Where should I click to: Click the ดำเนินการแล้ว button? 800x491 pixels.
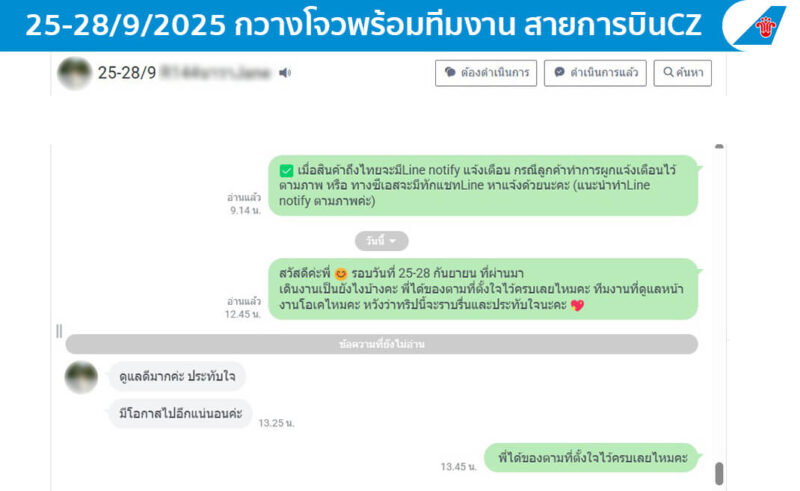tap(595, 73)
